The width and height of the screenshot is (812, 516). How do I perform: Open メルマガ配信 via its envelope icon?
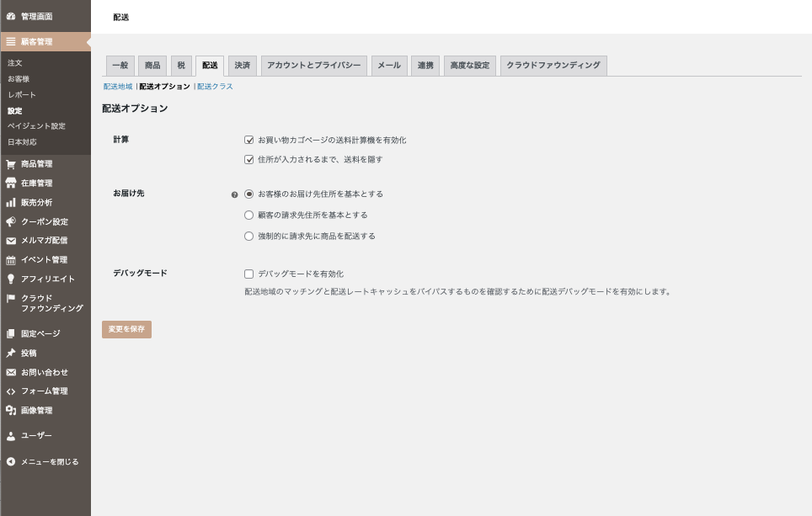[x=11, y=241]
